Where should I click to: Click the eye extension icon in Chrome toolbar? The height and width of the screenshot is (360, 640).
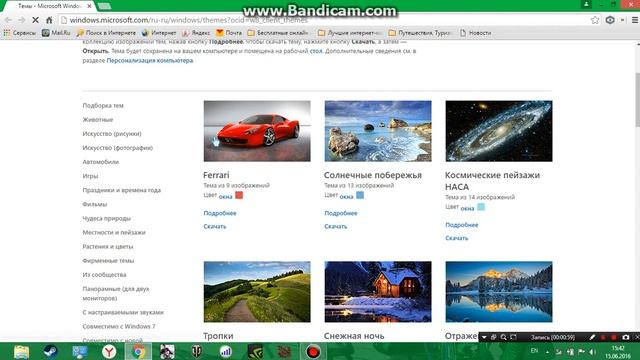[x=610, y=20]
